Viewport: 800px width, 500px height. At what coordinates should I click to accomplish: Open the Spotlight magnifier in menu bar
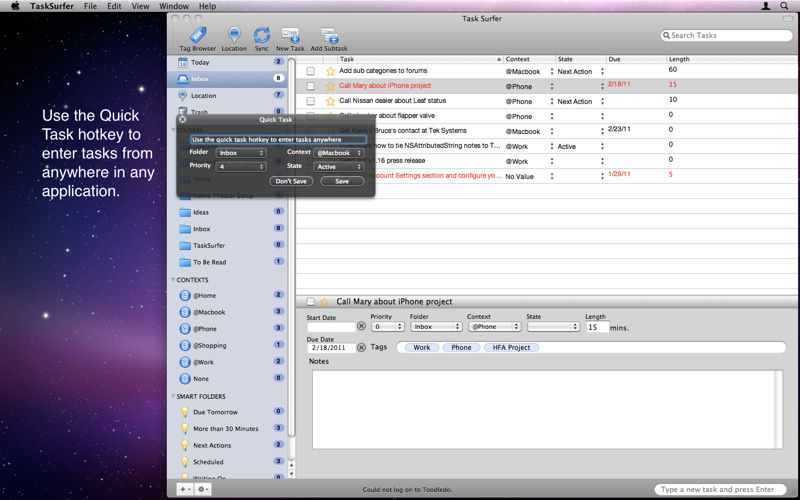pos(784,6)
